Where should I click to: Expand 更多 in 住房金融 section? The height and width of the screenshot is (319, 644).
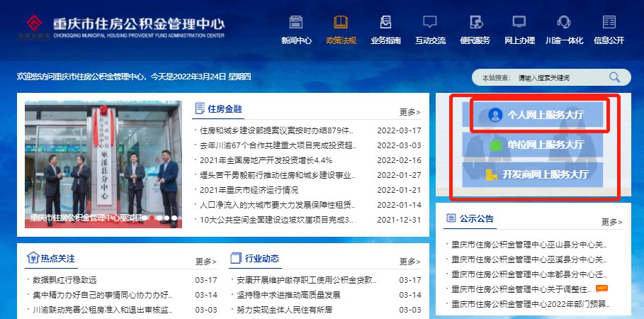coord(409,112)
